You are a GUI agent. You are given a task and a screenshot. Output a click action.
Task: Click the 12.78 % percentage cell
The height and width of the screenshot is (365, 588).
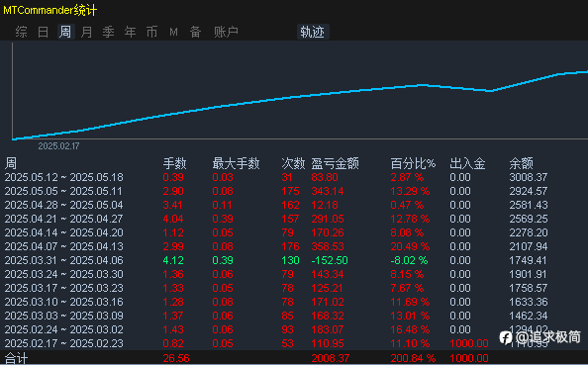click(410, 219)
